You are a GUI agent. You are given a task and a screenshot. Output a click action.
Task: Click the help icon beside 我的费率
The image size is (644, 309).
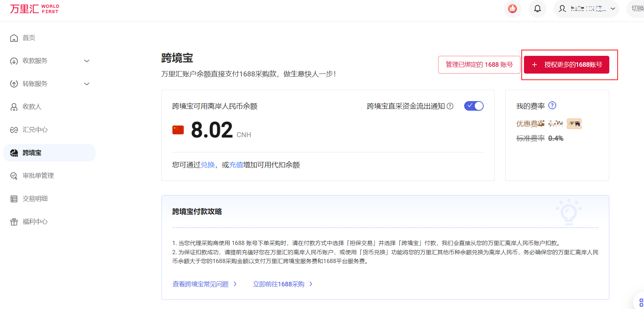552,105
